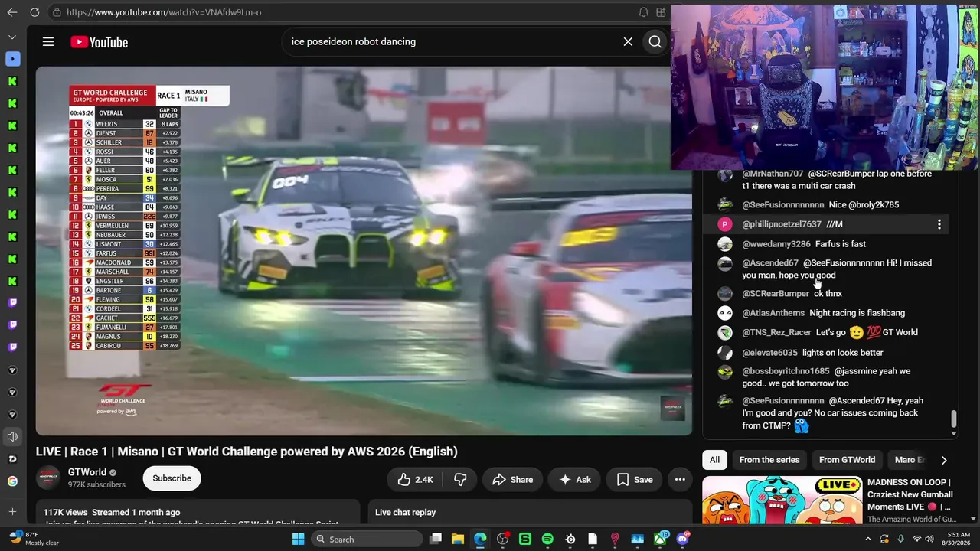Open the Wi-Fi network tray icon
Screen dimensions: 980x551
pyautogui.click(x=916, y=539)
